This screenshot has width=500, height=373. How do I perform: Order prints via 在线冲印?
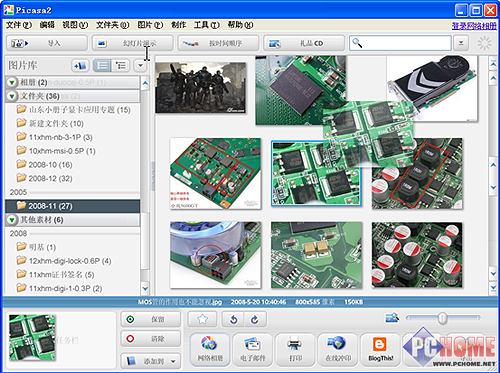[x=337, y=349]
